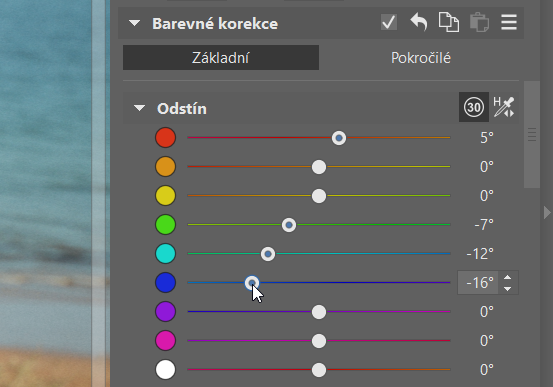Image resolution: width=553 pixels, height=387 pixels.
Task: Click the cyan hue value -12°
Action: tap(480, 254)
